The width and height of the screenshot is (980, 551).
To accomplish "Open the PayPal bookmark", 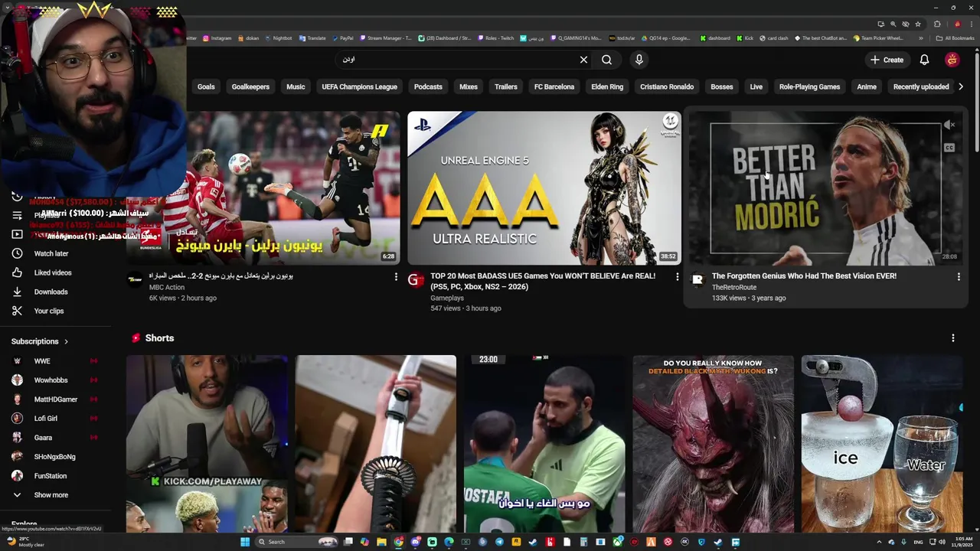I will (341, 37).
